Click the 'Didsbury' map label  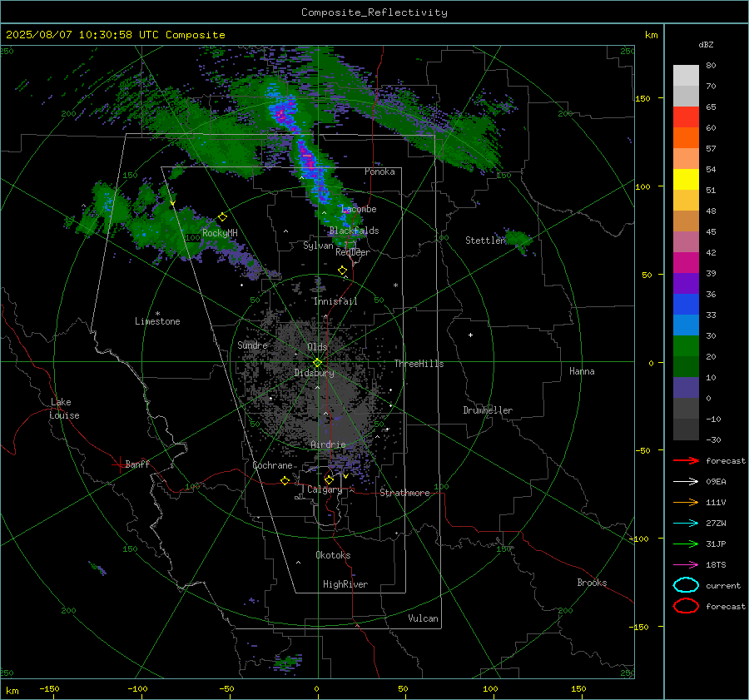click(315, 373)
